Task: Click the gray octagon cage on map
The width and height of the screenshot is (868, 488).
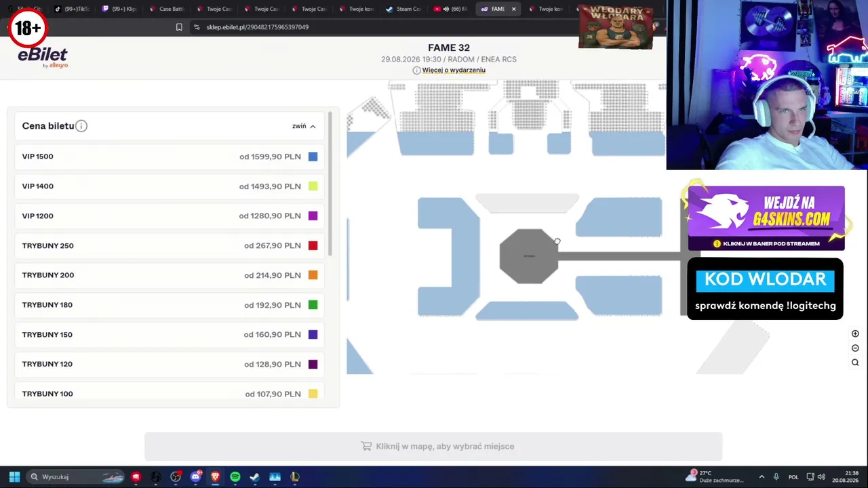Action: (529, 256)
